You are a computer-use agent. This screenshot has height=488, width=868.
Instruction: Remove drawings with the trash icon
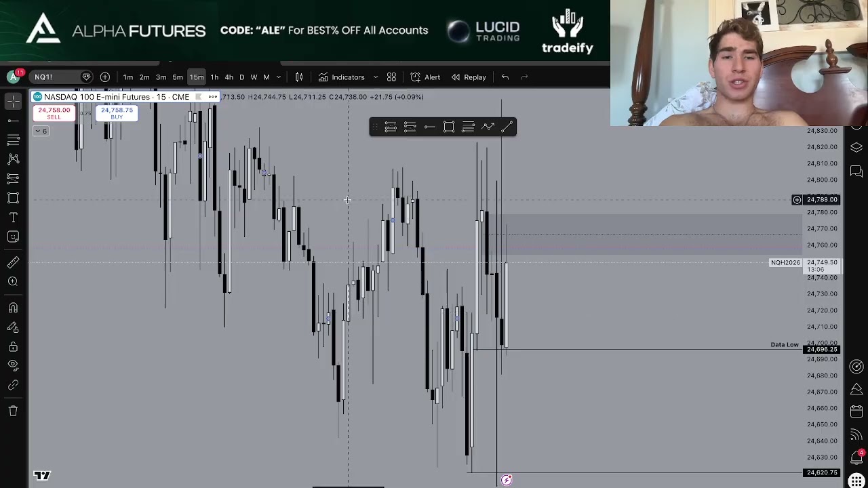[x=13, y=411]
